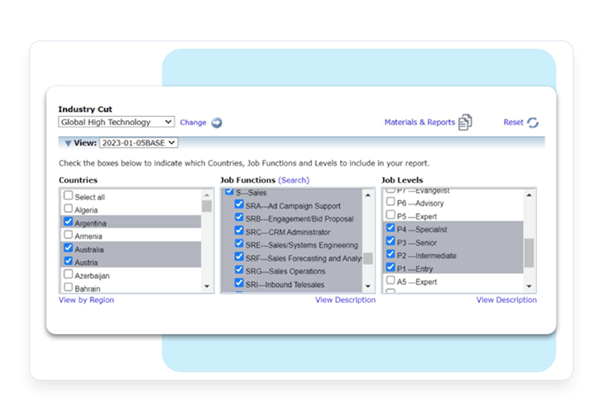Screen dimensions: 599x399
Task: Click the Countries list scrollbar thumb
Action: 207,206
